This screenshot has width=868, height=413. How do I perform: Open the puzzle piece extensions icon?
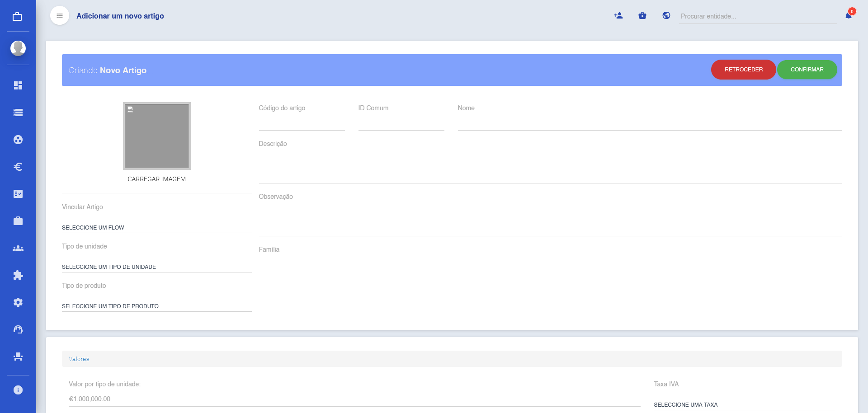(x=18, y=275)
